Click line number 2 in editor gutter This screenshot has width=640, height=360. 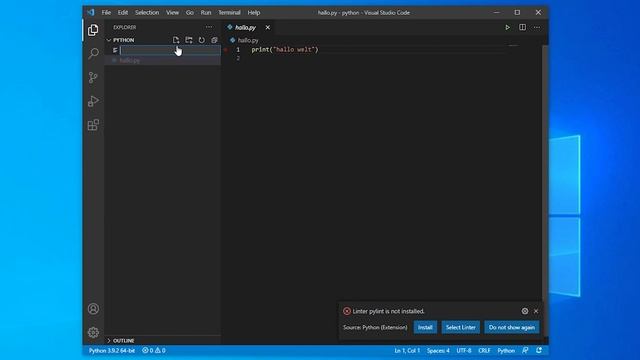[x=238, y=58]
